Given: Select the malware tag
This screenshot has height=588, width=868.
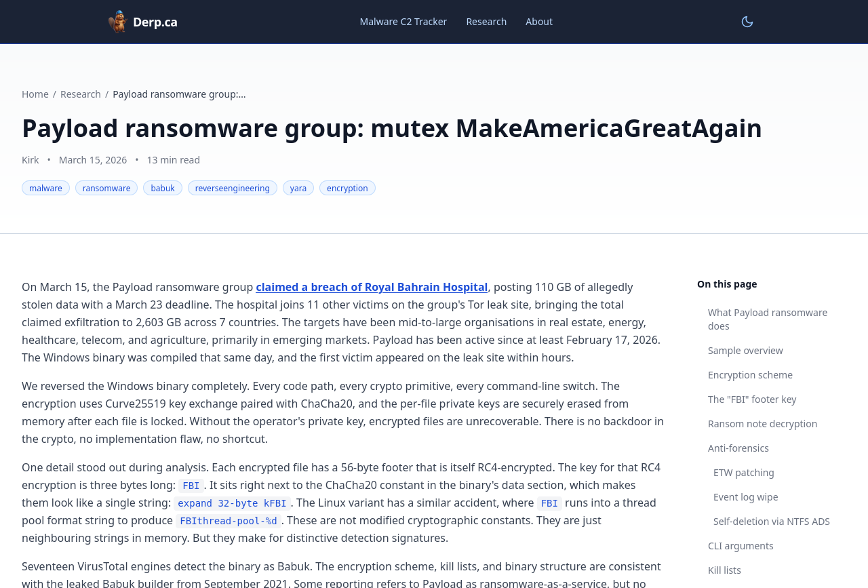Looking at the screenshot, I should click(x=45, y=188).
